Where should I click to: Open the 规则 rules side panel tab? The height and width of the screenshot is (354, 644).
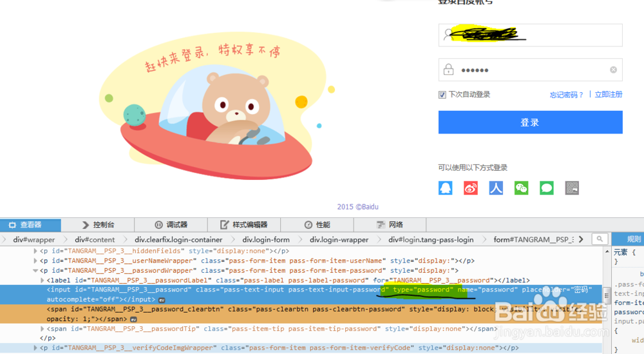click(x=629, y=239)
